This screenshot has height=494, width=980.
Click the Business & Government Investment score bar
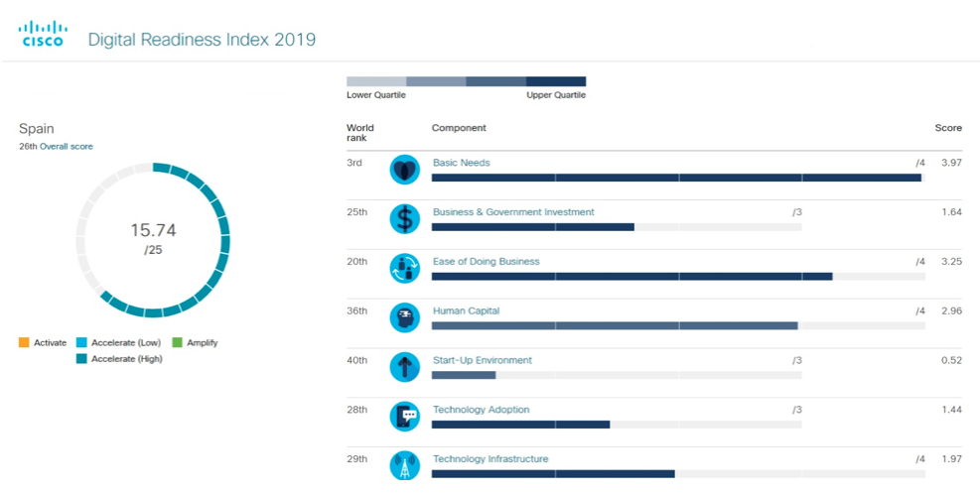click(617, 227)
